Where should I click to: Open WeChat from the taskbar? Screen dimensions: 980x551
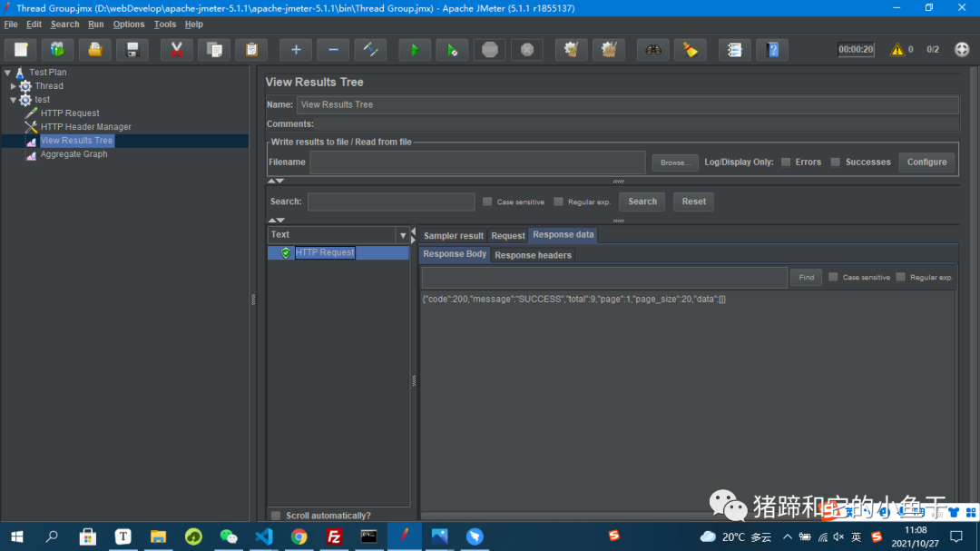(229, 536)
